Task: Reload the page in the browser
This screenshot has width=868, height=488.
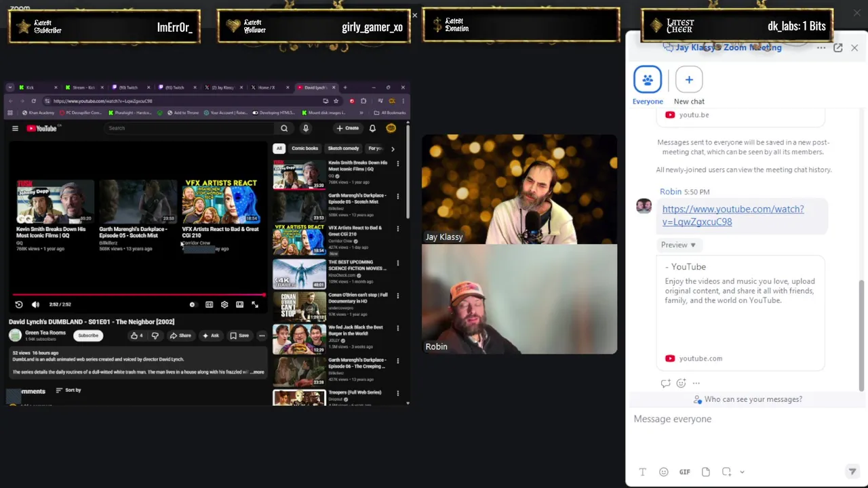Action: 34,101
